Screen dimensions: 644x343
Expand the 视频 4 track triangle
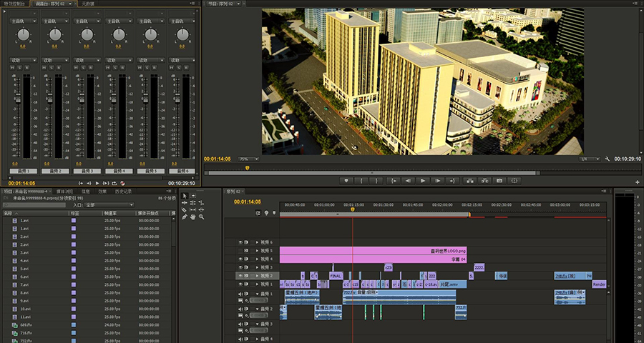(257, 259)
